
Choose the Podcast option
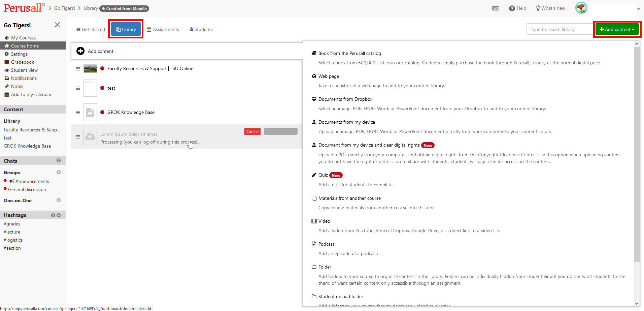click(x=326, y=244)
